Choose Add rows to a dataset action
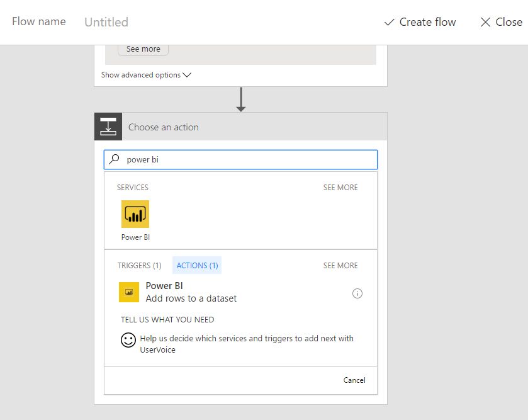Screen dimensions: 528x420 [x=191, y=298]
